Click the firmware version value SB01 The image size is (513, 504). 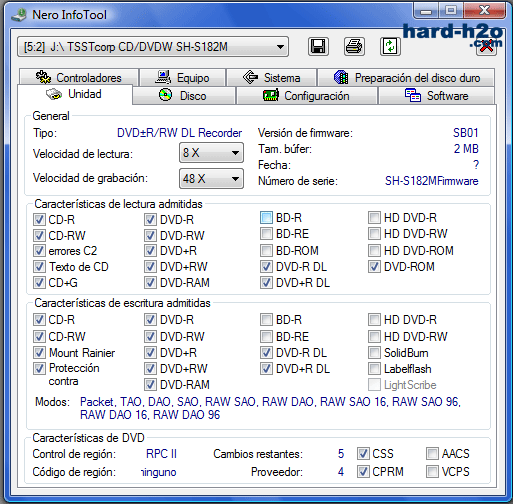[466, 133]
